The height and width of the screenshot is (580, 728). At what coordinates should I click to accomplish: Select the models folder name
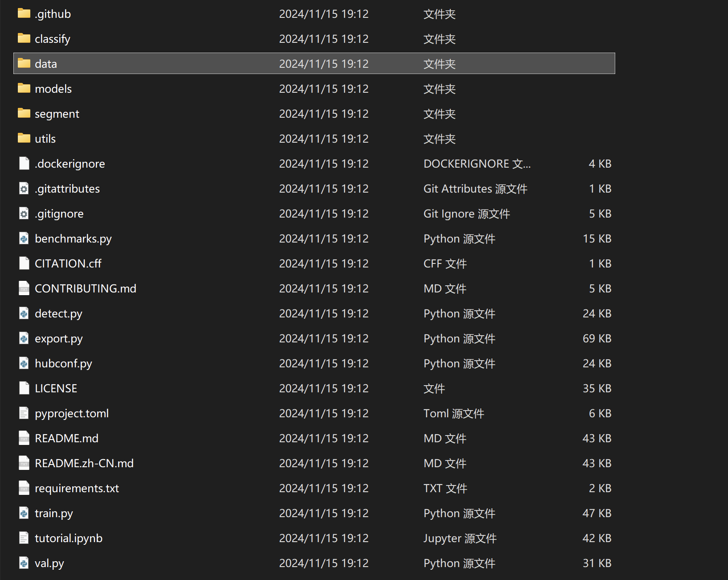pos(53,89)
